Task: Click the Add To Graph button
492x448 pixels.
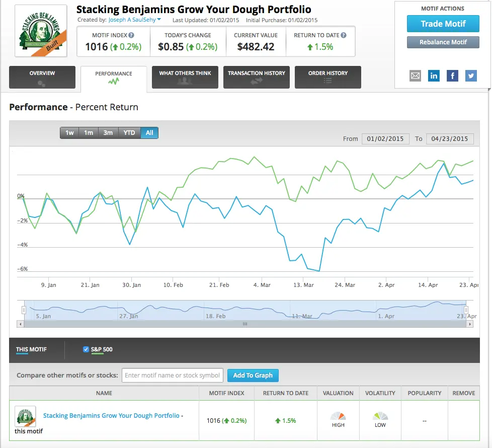Action: pyautogui.click(x=253, y=375)
